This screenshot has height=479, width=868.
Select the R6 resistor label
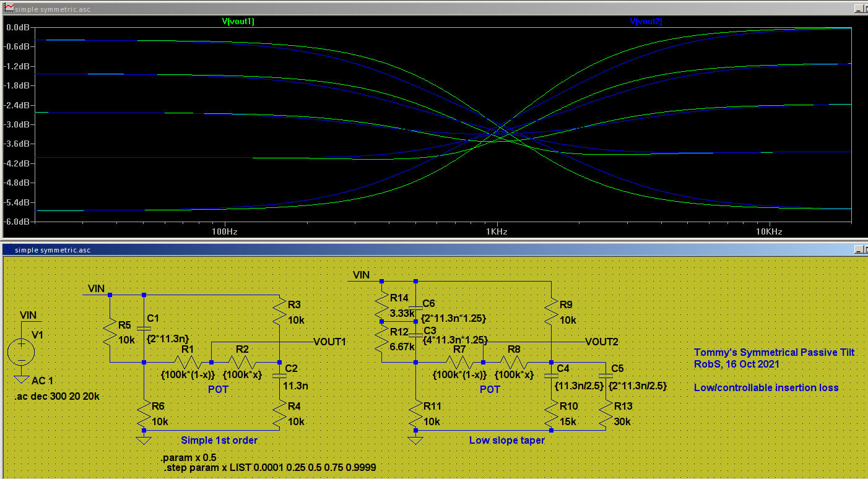[158, 406]
